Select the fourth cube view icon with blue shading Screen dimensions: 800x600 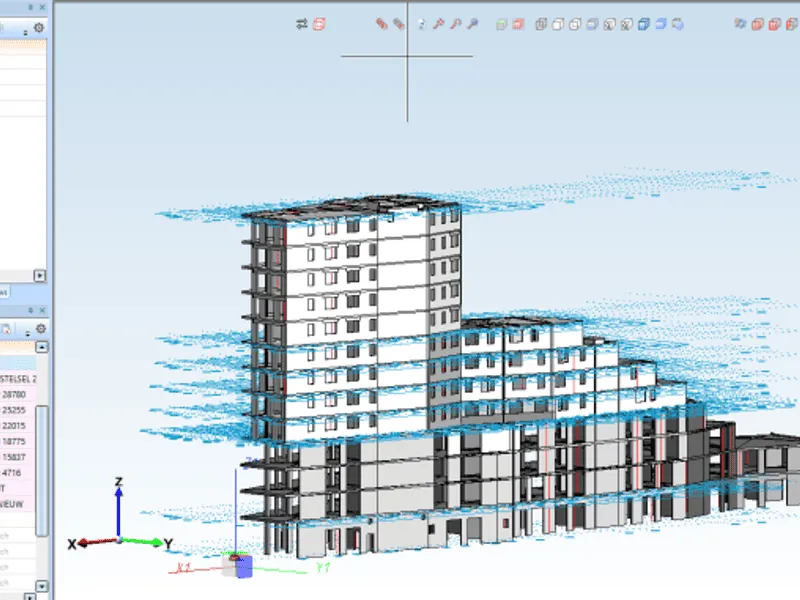coord(592,24)
